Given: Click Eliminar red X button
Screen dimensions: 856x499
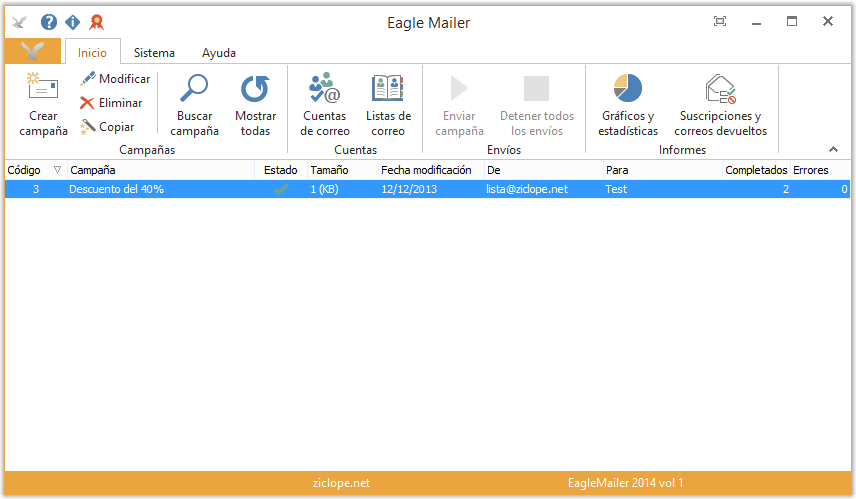Looking at the screenshot, I should (111, 103).
